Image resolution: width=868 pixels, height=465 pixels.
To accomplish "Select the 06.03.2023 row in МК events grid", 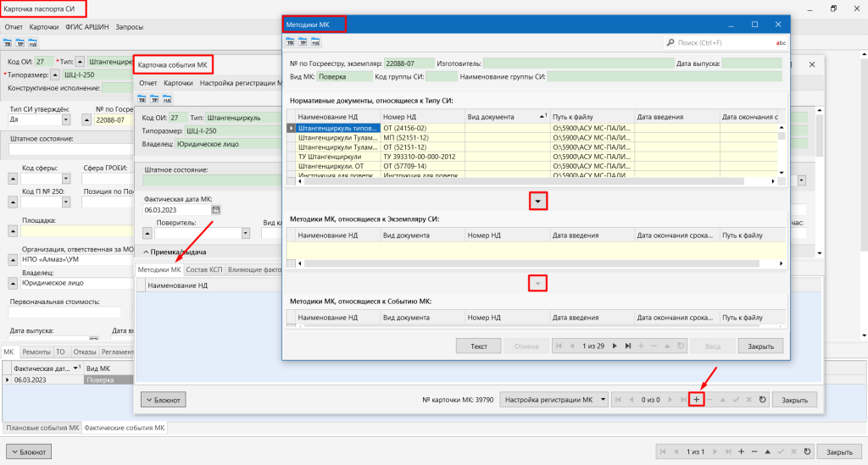I will pyautogui.click(x=68, y=379).
